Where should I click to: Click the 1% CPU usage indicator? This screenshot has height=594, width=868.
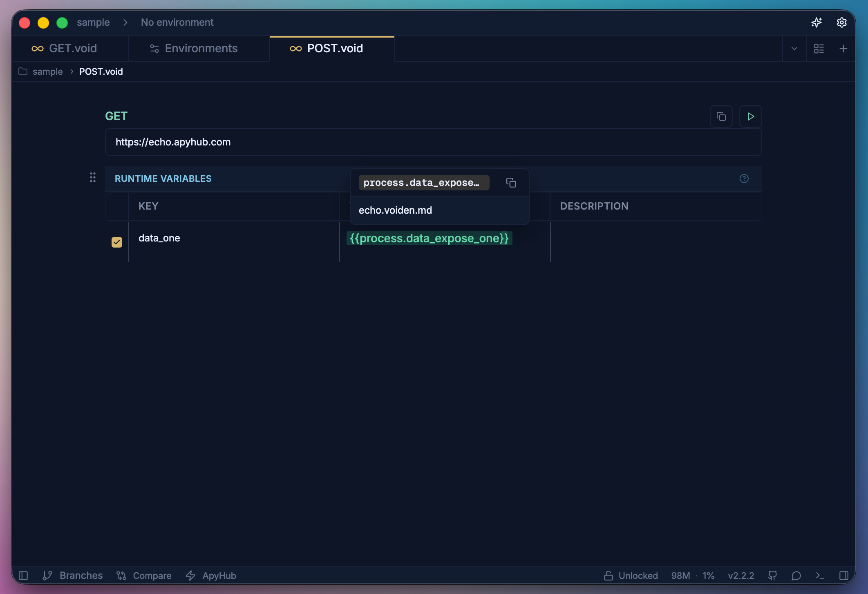[x=708, y=576]
